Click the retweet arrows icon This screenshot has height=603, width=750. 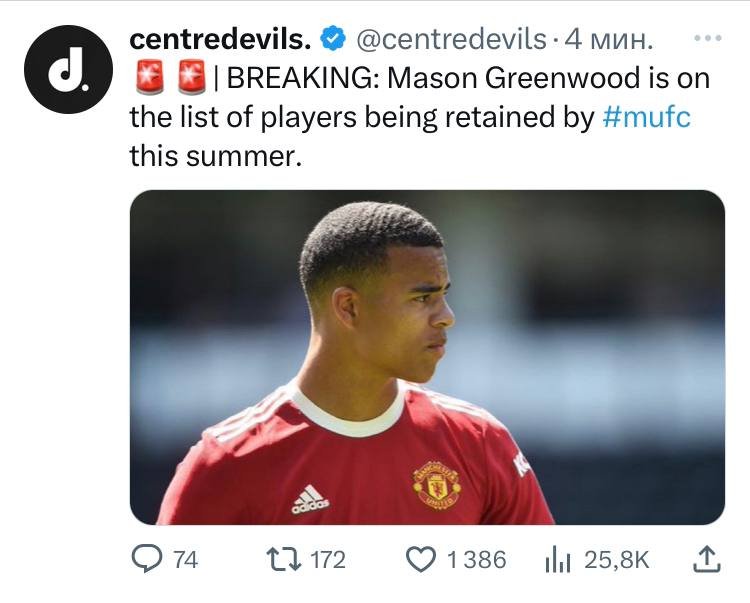(x=284, y=560)
